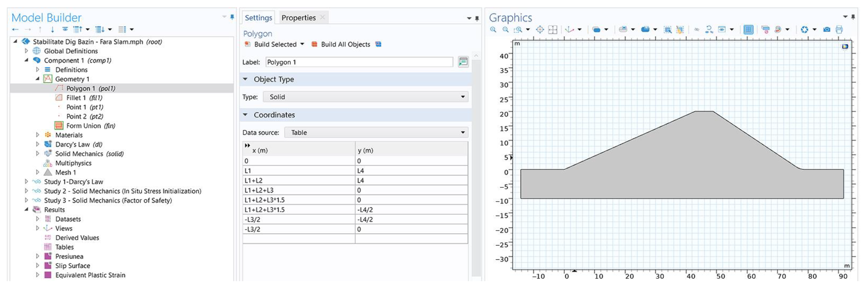Click the Print icon in Graphics toolbar
This screenshot has height=293, width=868.
pyautogui.click(x=839, y=30)
